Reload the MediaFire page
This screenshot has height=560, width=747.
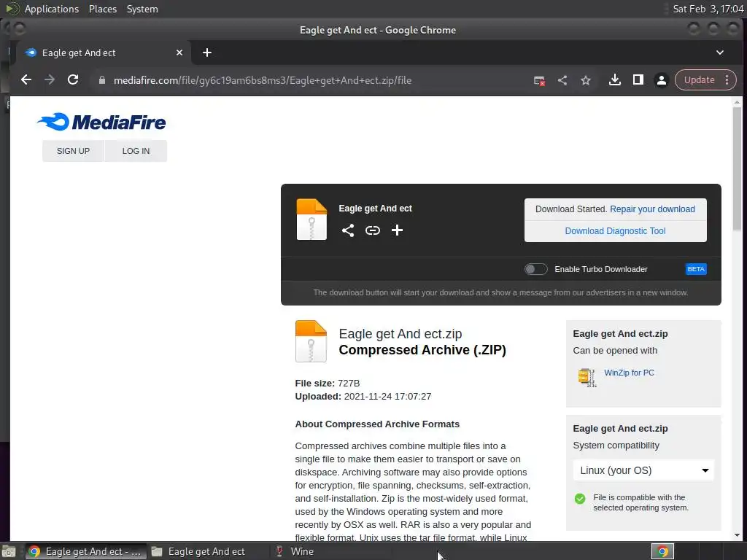click(x=73, y=80)
